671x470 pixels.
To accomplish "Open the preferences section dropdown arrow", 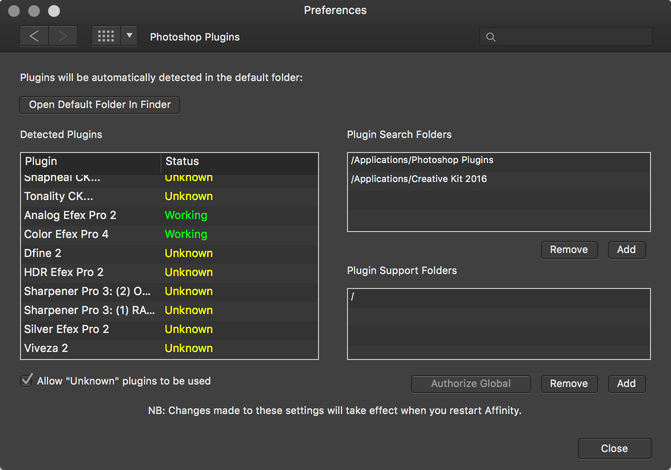I will click(x=129, y=36).
